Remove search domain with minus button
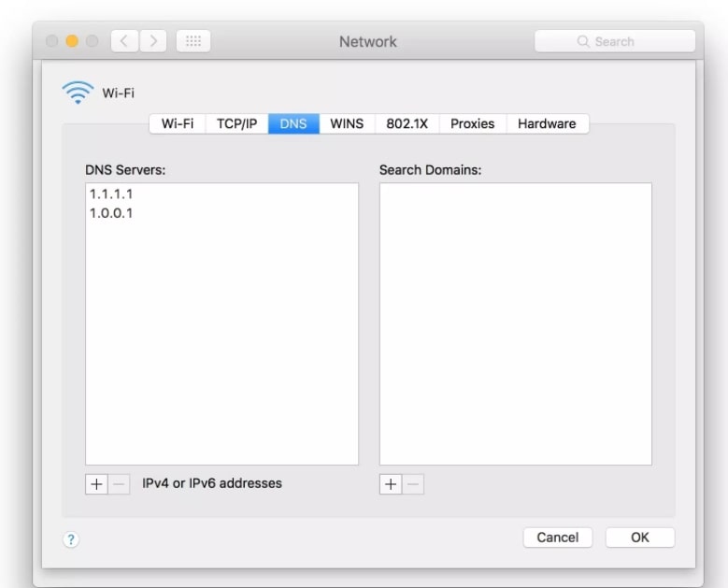The image size is (728, 588). (413, 484)
